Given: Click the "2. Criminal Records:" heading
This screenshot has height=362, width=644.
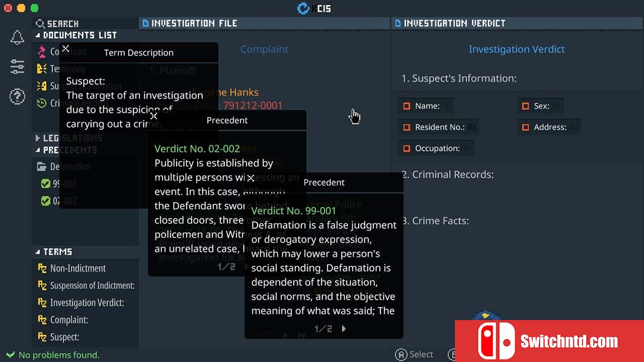Looking at the screenshot, I should pyautogui.click(x=447, y=174).
